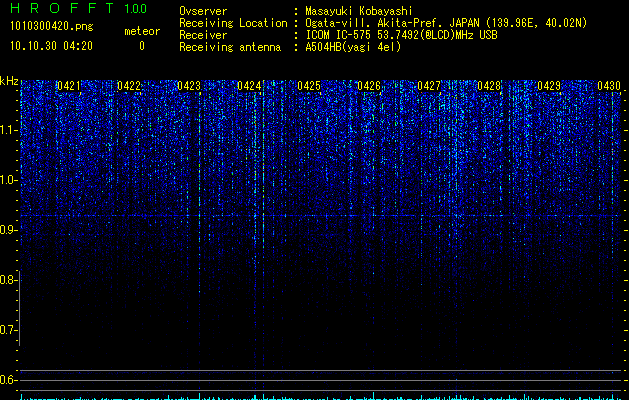The width and height of the screenshot is (629, 400).
Task: Click the observer name Masayuki Kobayashi
Action: point(359,11)
